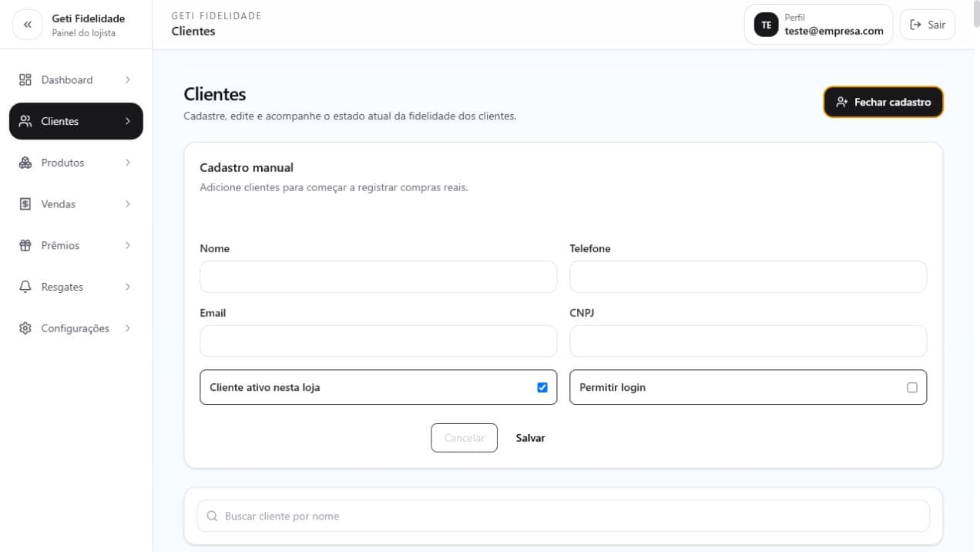Collapse the sidebar with the double-chevron icon

click(x=28, y=25)
